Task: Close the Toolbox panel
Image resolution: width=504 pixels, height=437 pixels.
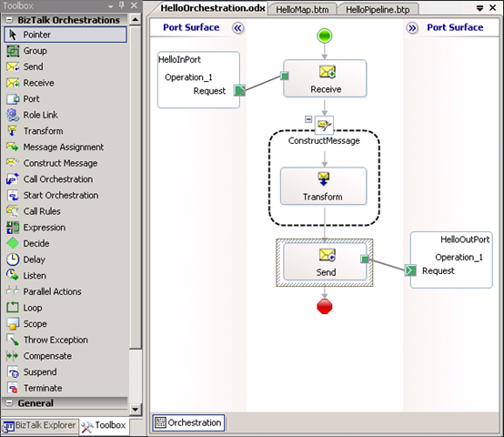Action: click(x=134, y=5)
